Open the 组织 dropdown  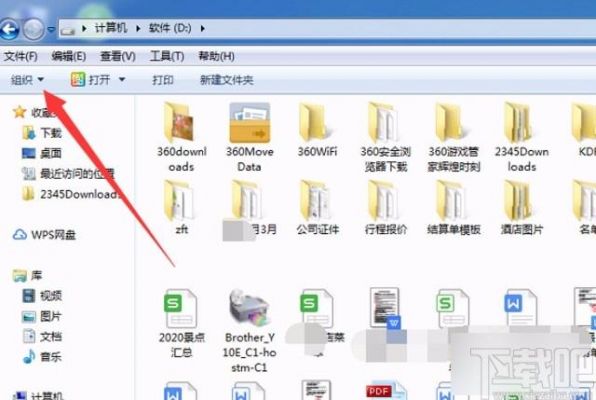tap(27, 80)
